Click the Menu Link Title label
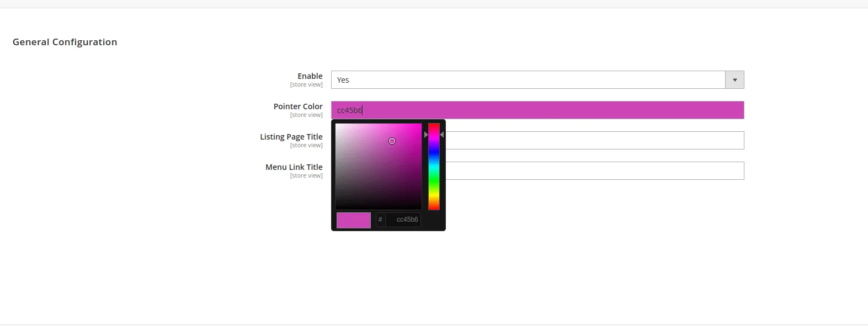The image size is (868, 326). pyautogui.click(x=294, y=167)
